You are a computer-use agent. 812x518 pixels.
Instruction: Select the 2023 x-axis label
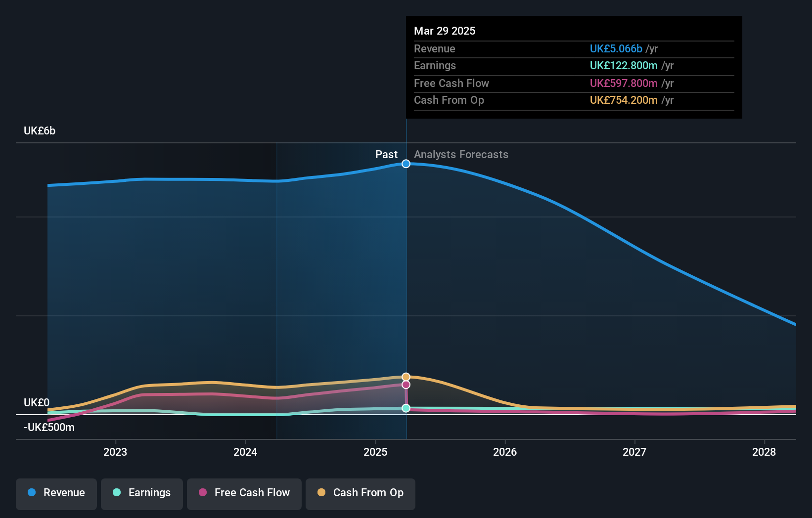pyautogui.click(x=115, y=452)
